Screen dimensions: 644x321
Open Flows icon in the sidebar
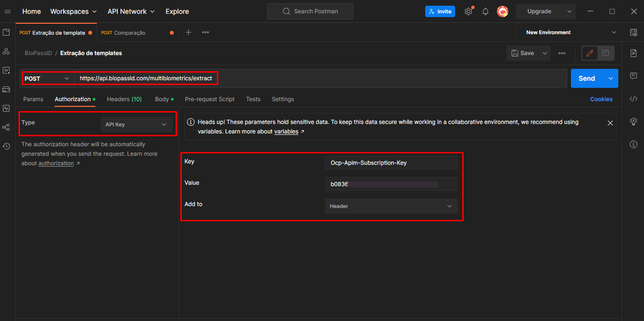pos(6,127)
